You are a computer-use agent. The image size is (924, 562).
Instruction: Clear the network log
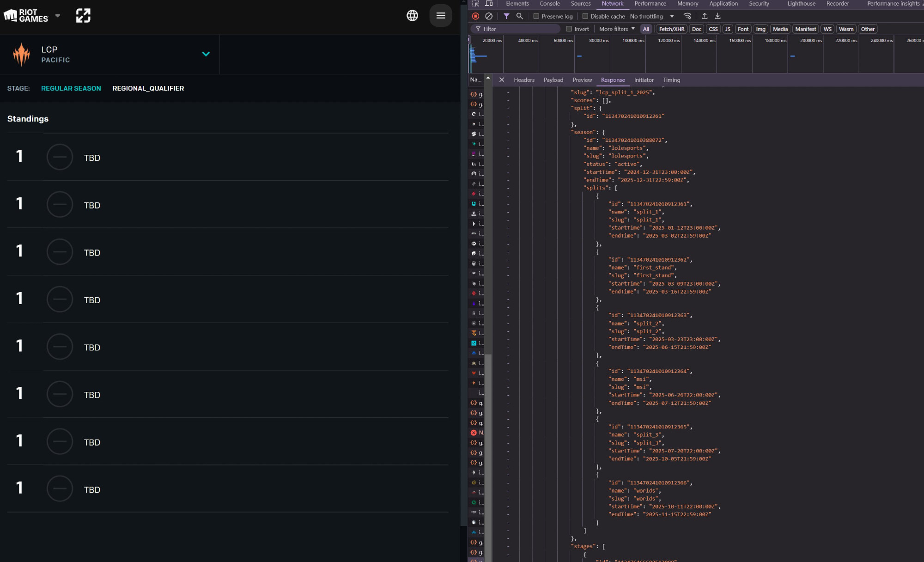489,16
